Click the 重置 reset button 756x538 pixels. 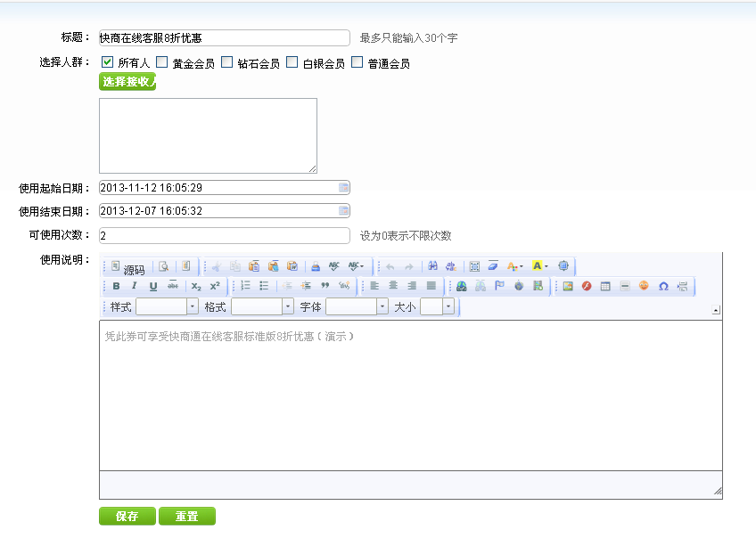[186, 517]
